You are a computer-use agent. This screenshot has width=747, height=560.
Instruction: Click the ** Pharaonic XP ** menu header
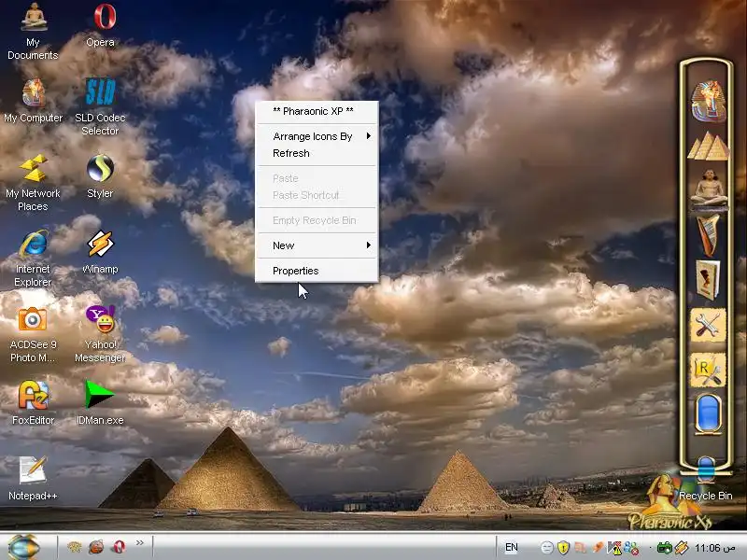tap(313, 111)
